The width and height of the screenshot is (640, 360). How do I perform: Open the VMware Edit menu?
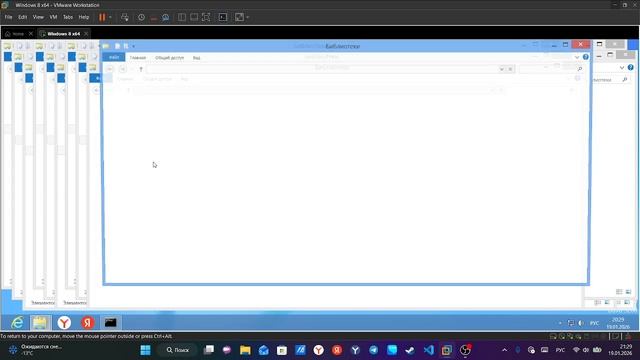pos(22,17)
